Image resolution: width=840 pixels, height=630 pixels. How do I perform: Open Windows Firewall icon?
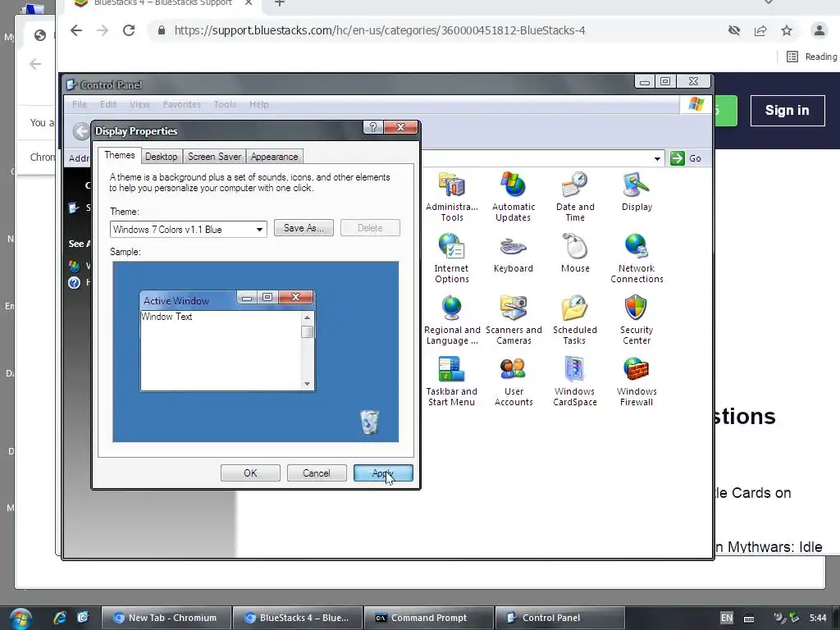(x=637, y=381)
